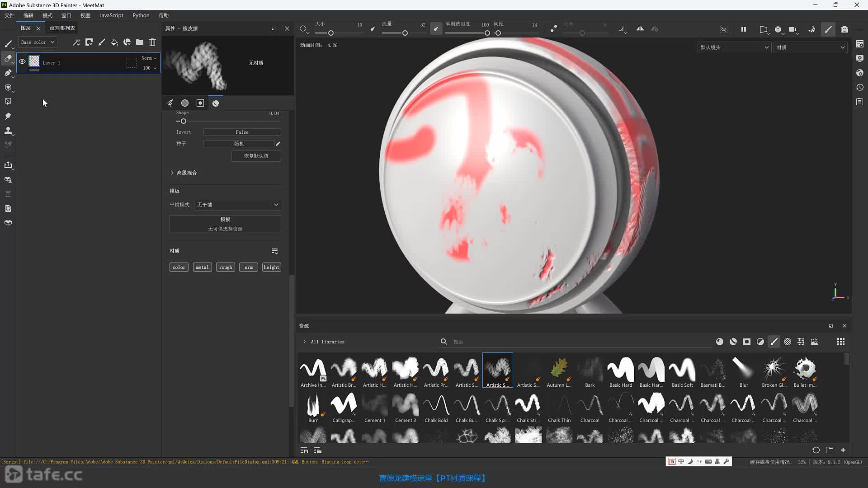Add a paint layer icon
Image resolution: width=868 pixels, height=488 pixels.
102,42
